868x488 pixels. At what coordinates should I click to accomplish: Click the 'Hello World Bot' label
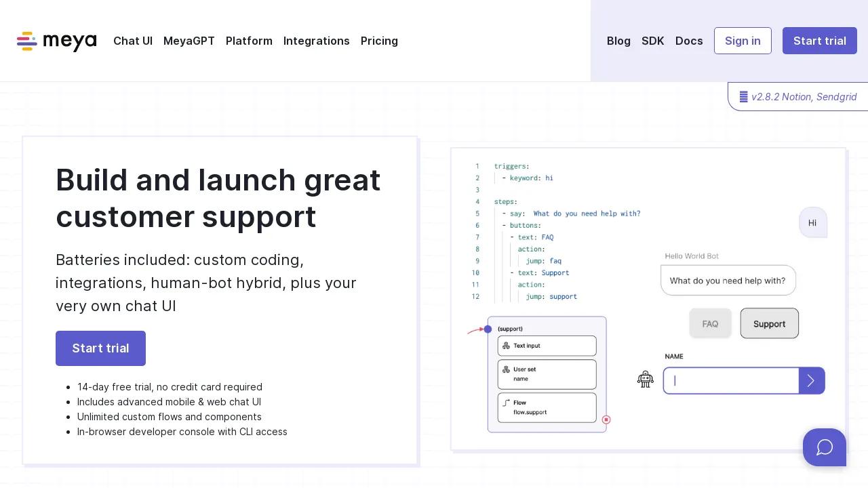(x=692, y=256)
